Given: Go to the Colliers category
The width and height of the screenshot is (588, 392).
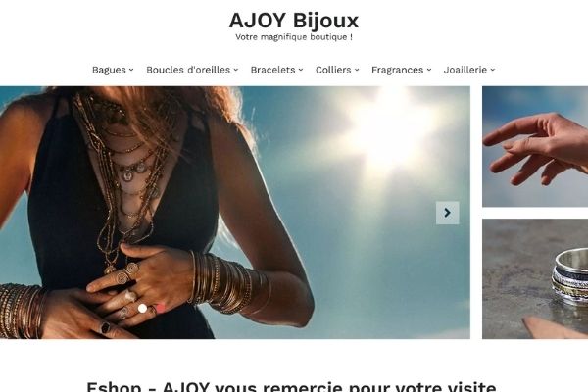Looking at the screenshot, I should pos(333,70).
